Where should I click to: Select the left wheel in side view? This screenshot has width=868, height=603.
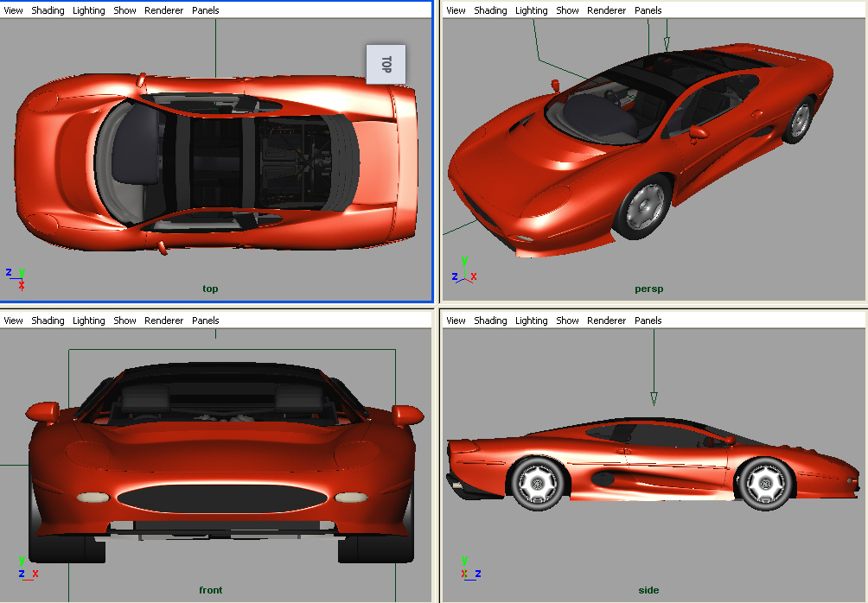click(x=538, y=483)
